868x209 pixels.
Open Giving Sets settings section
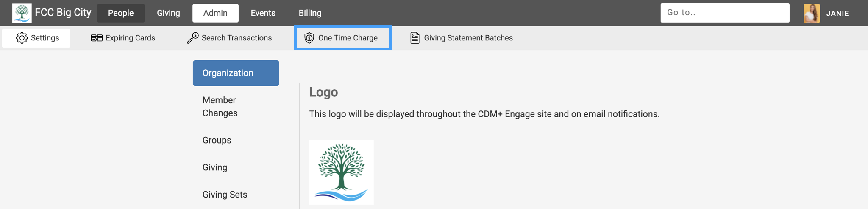(x=225, y=195)
